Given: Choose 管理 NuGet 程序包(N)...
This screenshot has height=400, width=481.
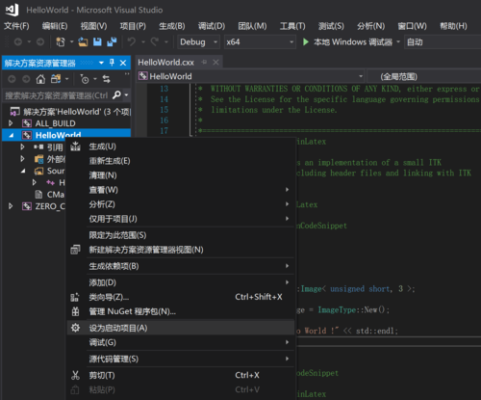Looking at the screenshot, I should (x=180, y=312).
